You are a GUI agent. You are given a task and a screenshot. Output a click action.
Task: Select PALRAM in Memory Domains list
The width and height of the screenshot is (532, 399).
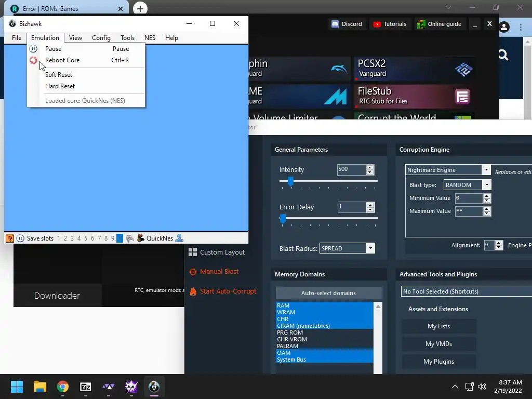coord(325,346)
